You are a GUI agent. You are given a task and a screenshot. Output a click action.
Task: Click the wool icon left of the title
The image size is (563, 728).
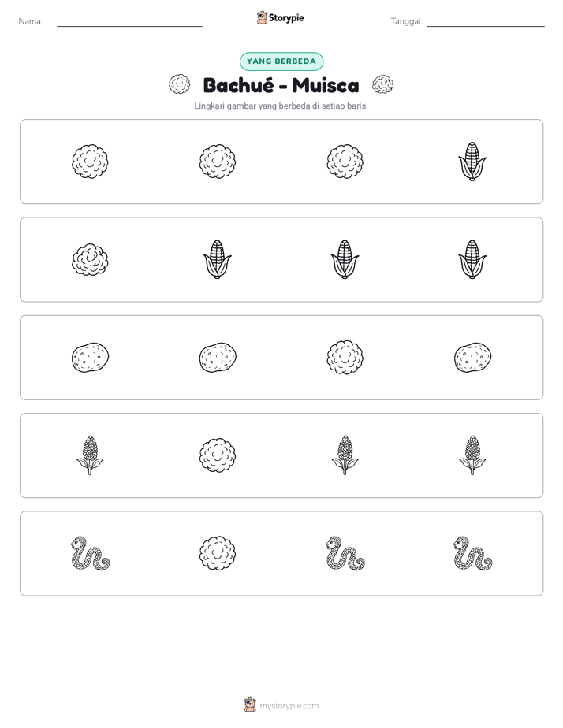pos(179,84)
